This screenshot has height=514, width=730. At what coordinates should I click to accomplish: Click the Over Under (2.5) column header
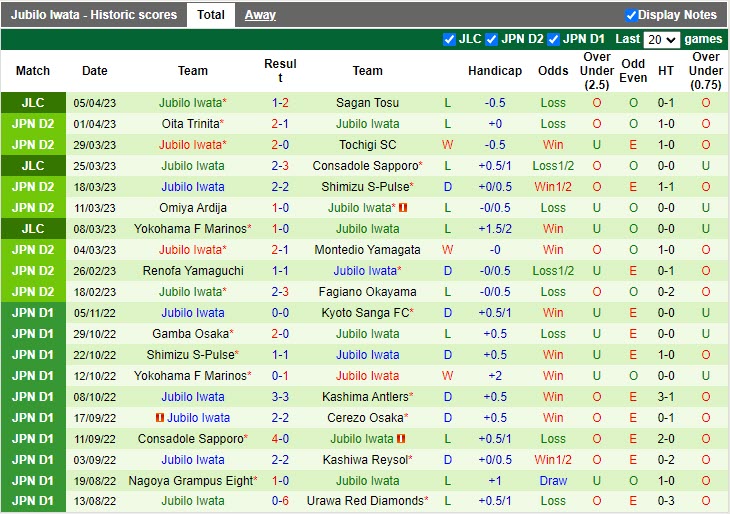pos(597,71)
